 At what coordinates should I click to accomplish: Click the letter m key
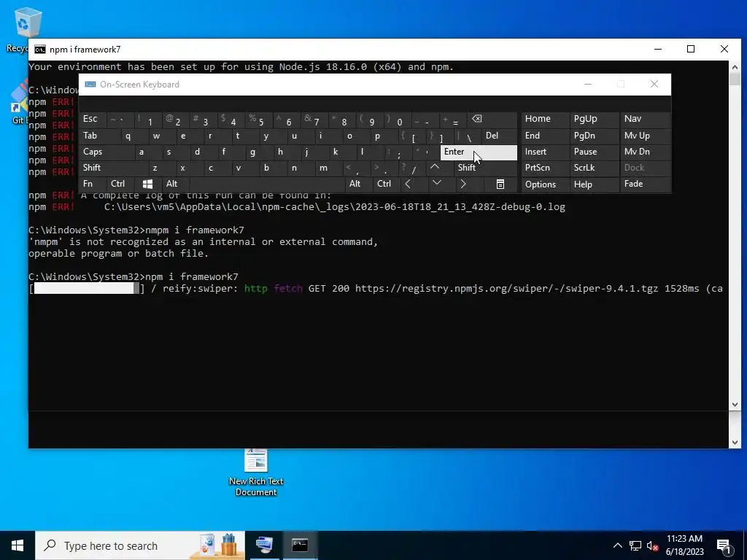coord(330,168)
